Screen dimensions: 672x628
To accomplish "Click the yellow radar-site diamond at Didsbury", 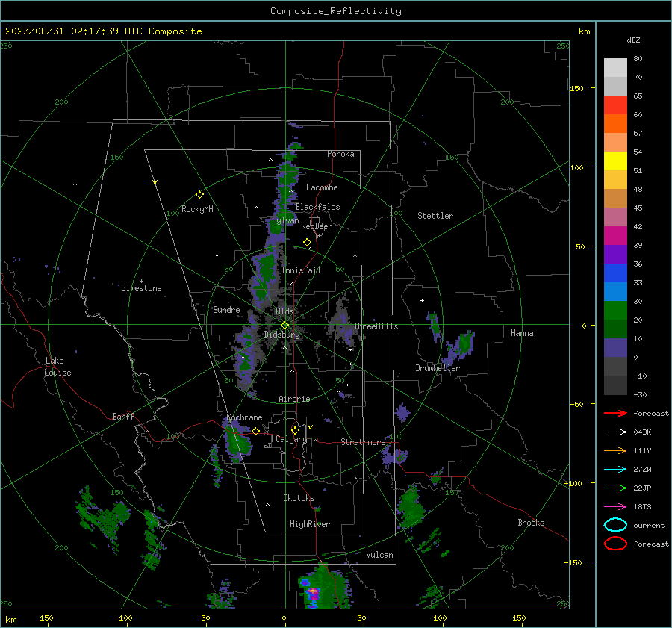I will 284,326.
